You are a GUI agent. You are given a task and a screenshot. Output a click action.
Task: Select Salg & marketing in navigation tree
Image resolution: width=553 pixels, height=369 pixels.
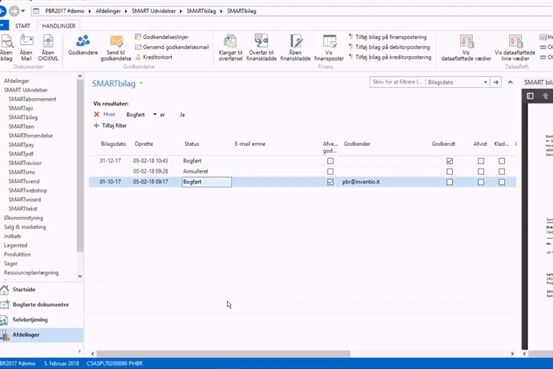(x=25, y=227)
